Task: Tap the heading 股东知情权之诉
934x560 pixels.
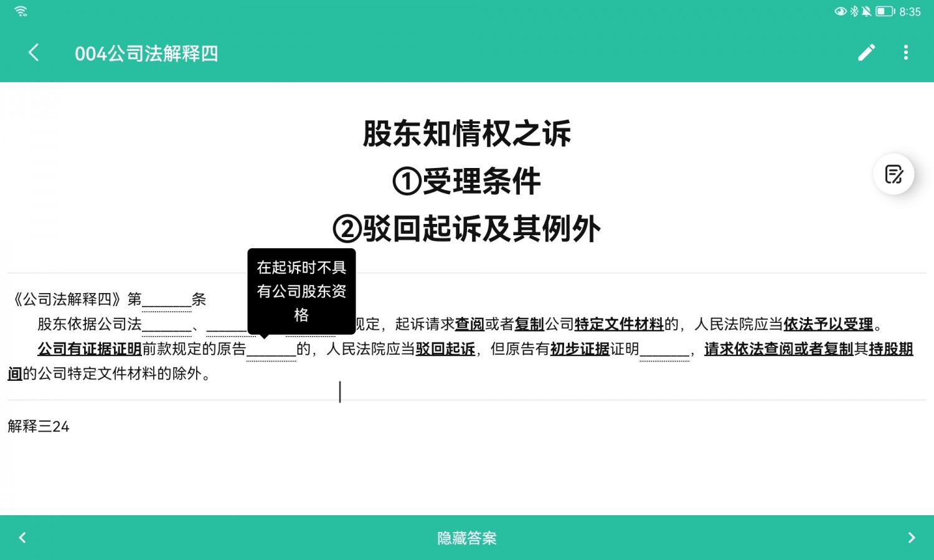Action: 466,134
